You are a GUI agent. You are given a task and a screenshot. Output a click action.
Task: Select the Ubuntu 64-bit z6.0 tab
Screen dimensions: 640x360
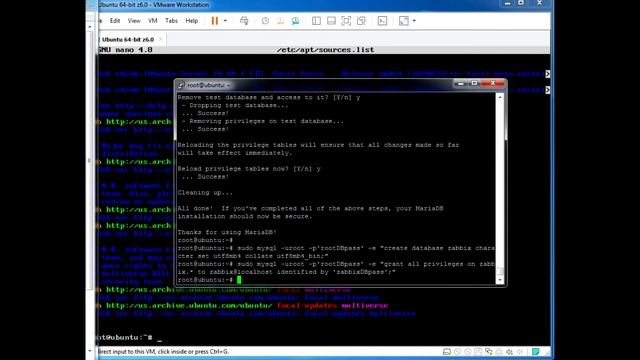click(128, 40)
